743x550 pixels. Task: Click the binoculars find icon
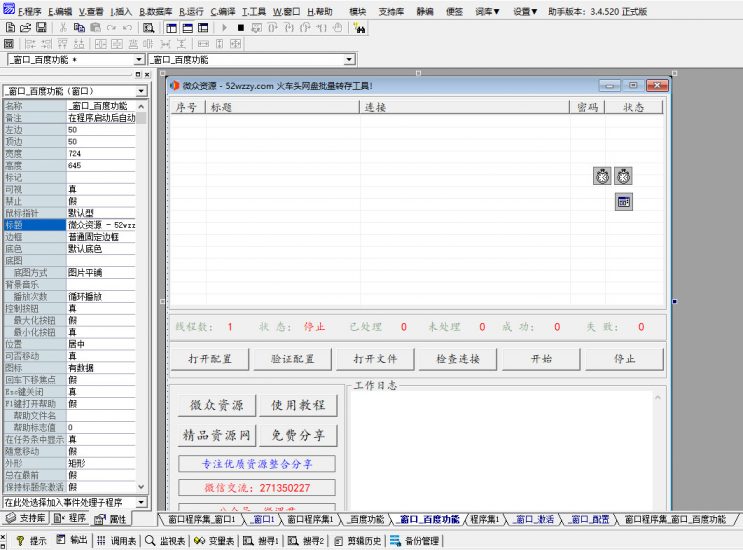coord(359,28)
